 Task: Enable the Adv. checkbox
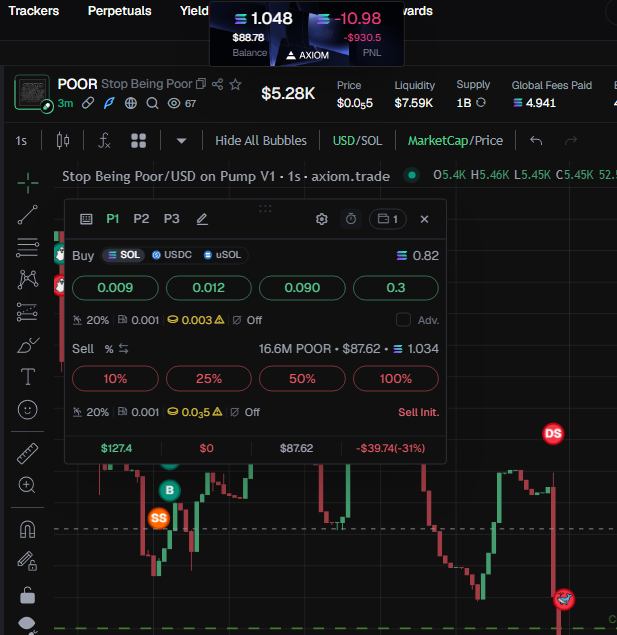[x=403, y=320]
